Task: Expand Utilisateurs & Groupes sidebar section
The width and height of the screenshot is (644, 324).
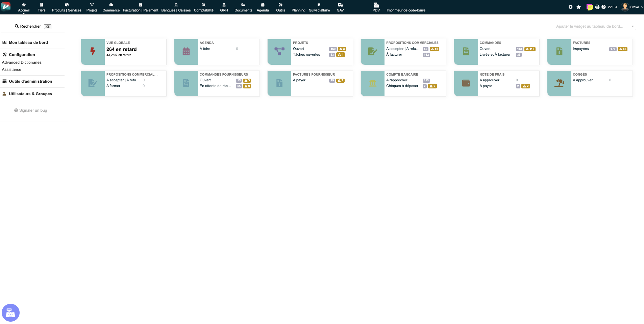Action: click(30, 94)
